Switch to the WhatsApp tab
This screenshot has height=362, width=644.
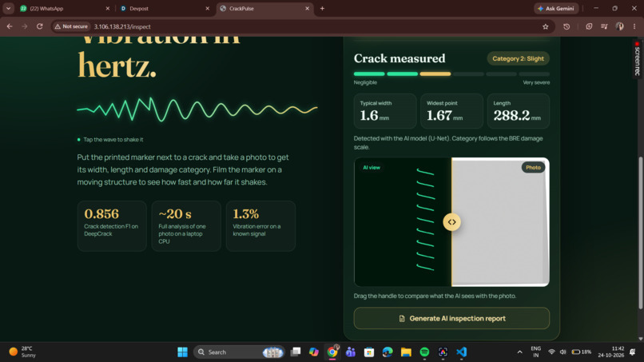(61, 8)
